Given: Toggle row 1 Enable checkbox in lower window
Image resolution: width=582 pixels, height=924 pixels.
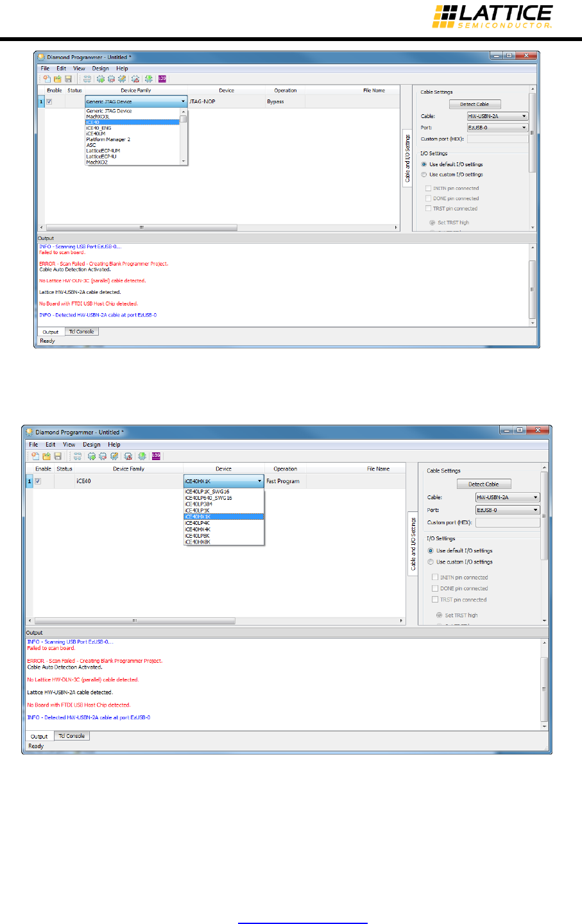Looking at the screenshot, I should (x=38, y=481).
